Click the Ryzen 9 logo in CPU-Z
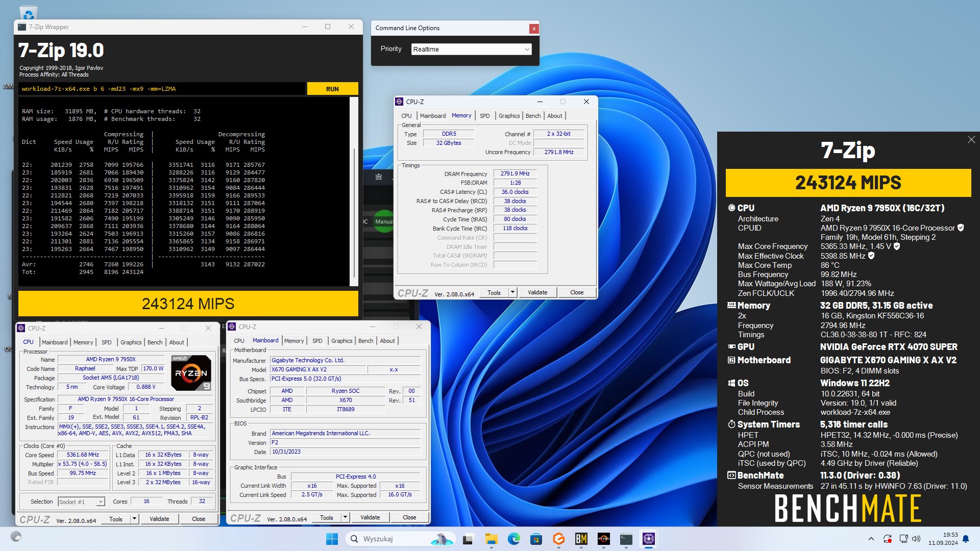 tap(191, 373)
